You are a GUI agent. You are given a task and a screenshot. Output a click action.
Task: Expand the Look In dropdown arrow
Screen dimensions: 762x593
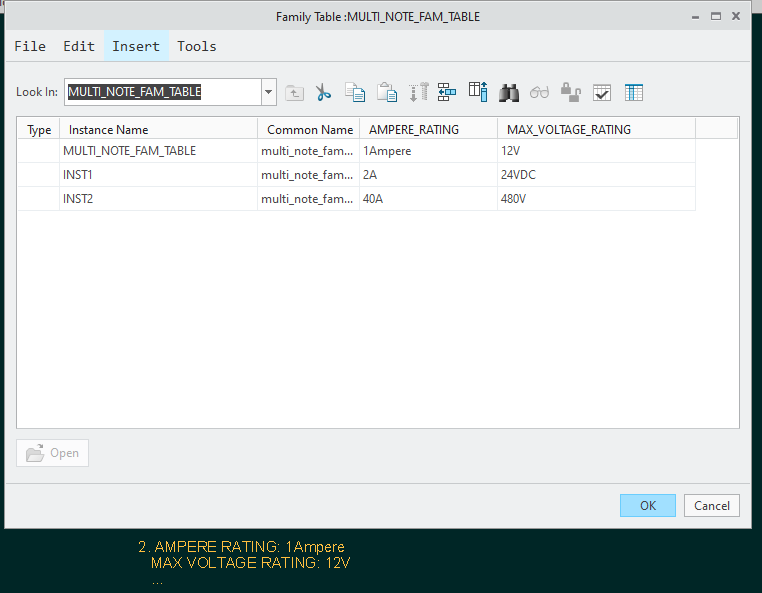[x=268, y=92]
